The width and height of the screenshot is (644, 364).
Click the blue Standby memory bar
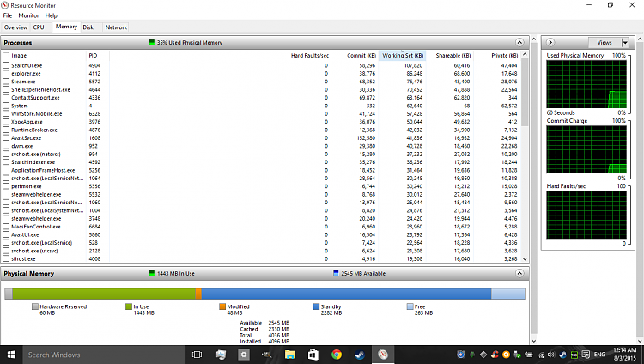tap(346, 294)
